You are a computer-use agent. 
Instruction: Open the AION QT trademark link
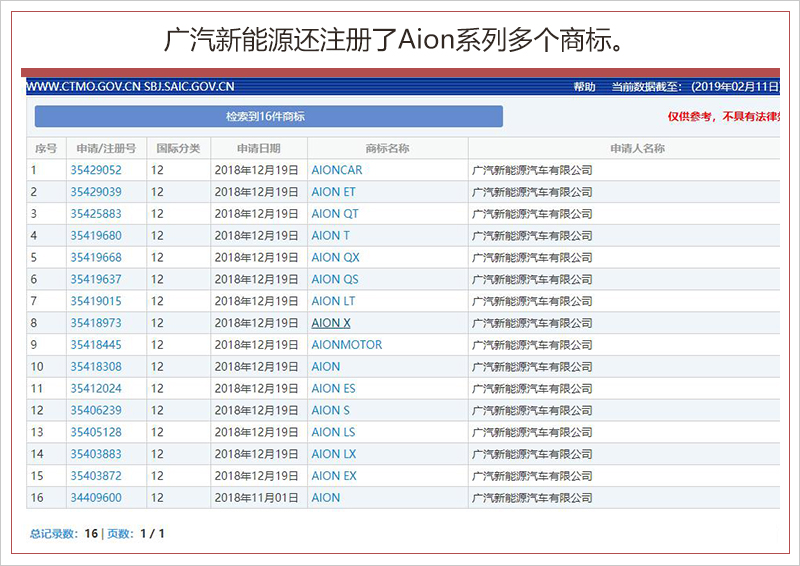(335, 214)
